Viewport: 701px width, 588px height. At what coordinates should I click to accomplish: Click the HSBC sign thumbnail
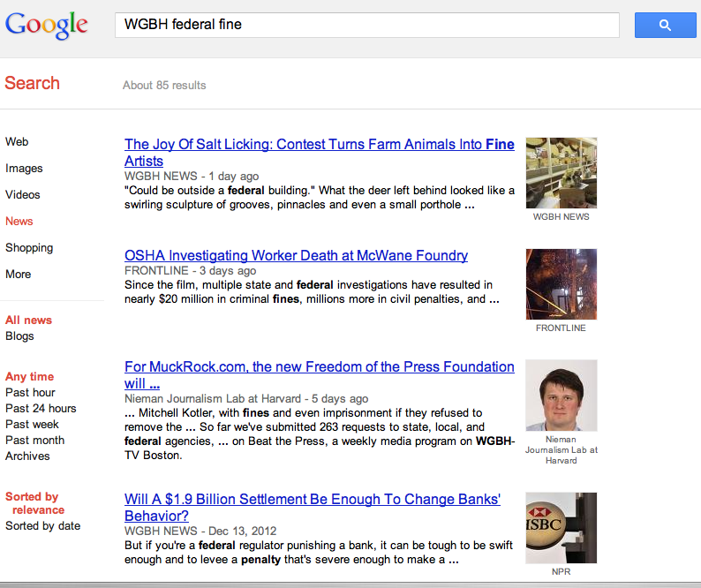tap(561, 528)
